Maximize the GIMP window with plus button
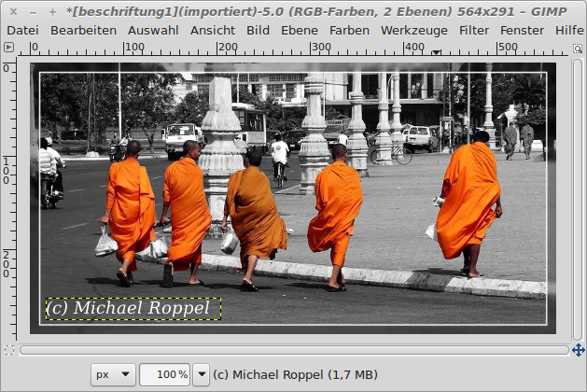The width and height of the screenshot is (587, 392). pos(52,12)
